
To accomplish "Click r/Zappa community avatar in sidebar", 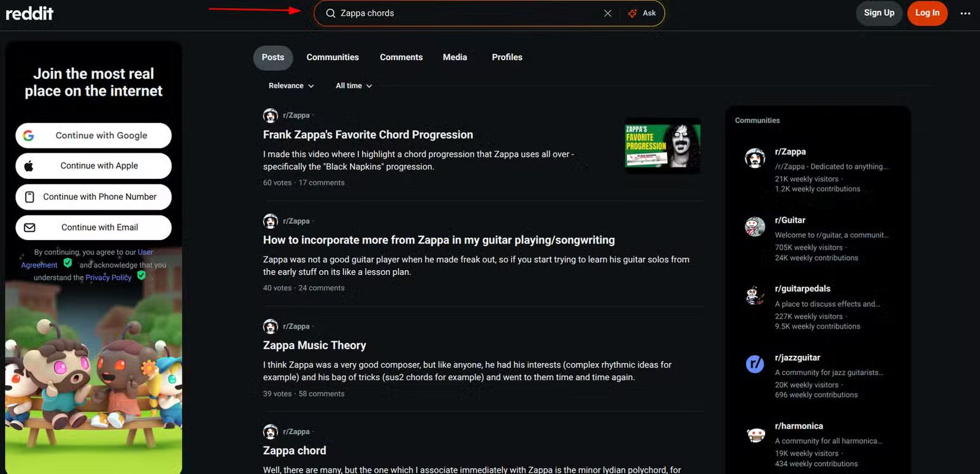I will 755,158.
